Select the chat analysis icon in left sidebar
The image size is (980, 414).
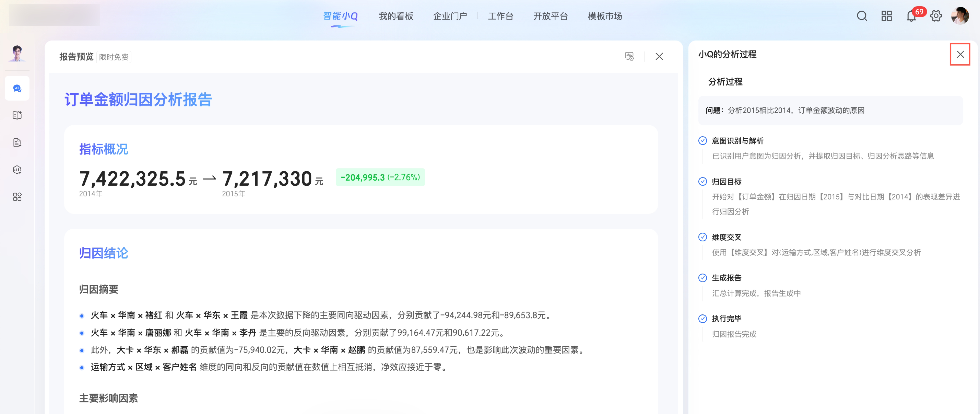point(17,88)
